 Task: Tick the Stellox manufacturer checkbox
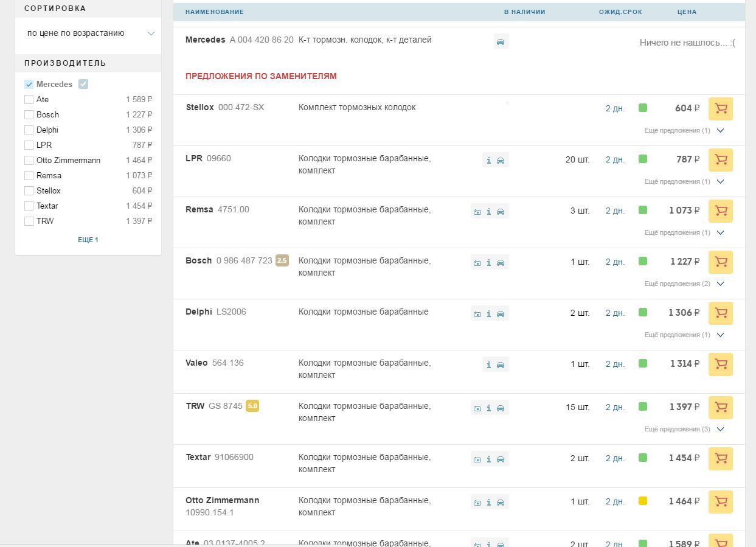pyautogui.click(x=29, y=191)
